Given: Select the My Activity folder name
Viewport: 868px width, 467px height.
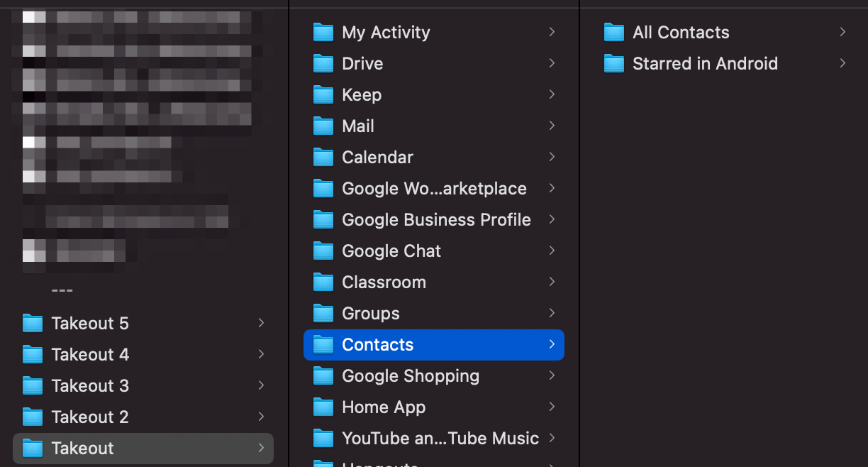Looking at the screenshot, I should 386,33.
